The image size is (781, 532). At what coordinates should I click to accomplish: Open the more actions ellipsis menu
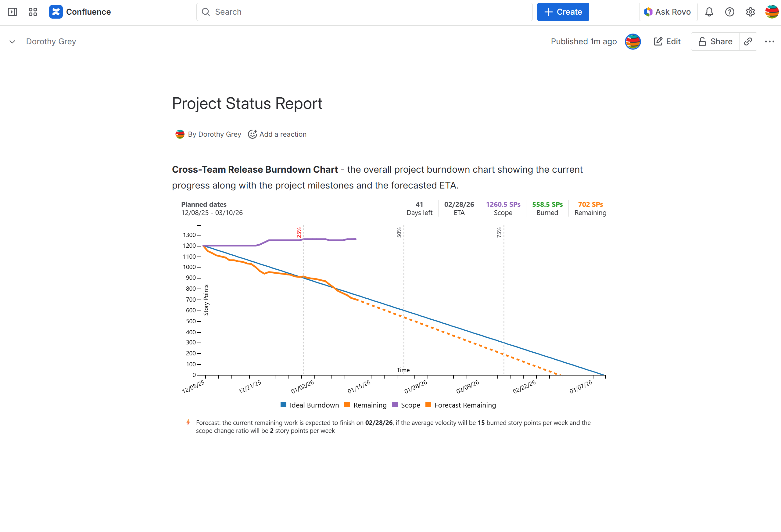769,41
